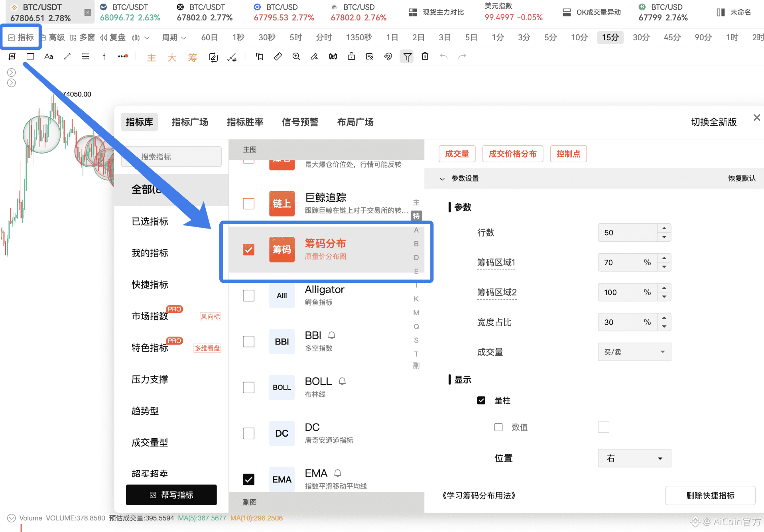
Task: Select the rectangle drawing tool
Action: (x=30, y=57)
